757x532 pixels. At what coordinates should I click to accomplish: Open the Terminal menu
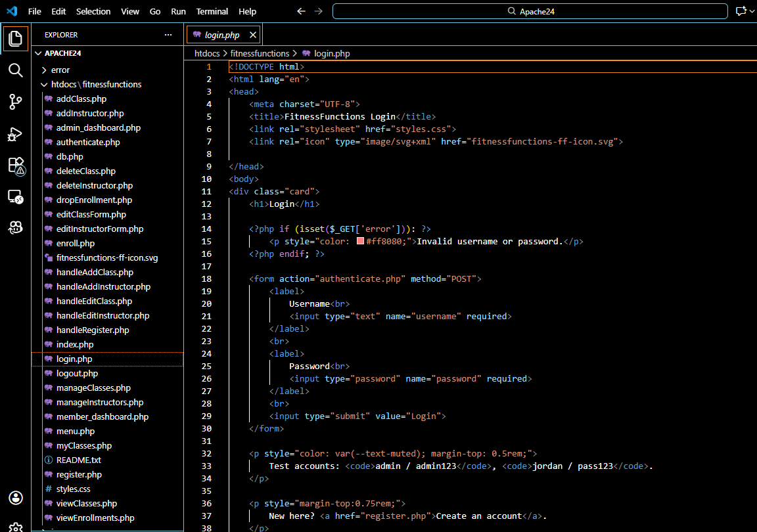(212, 11)
